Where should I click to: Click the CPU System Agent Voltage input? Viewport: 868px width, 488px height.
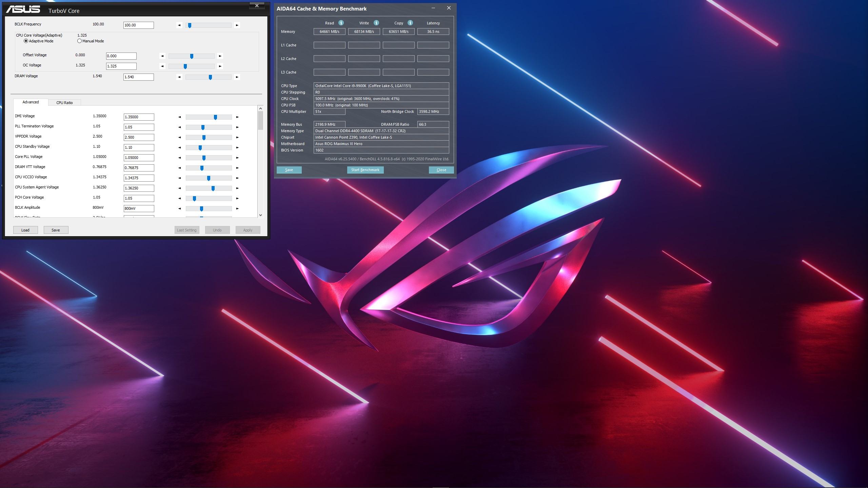pyautogui.click(x=139, y=188)
